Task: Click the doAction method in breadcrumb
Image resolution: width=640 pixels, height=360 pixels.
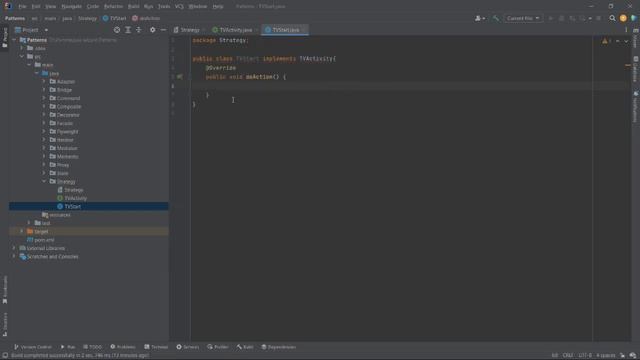Action: (x=146, y=18)
